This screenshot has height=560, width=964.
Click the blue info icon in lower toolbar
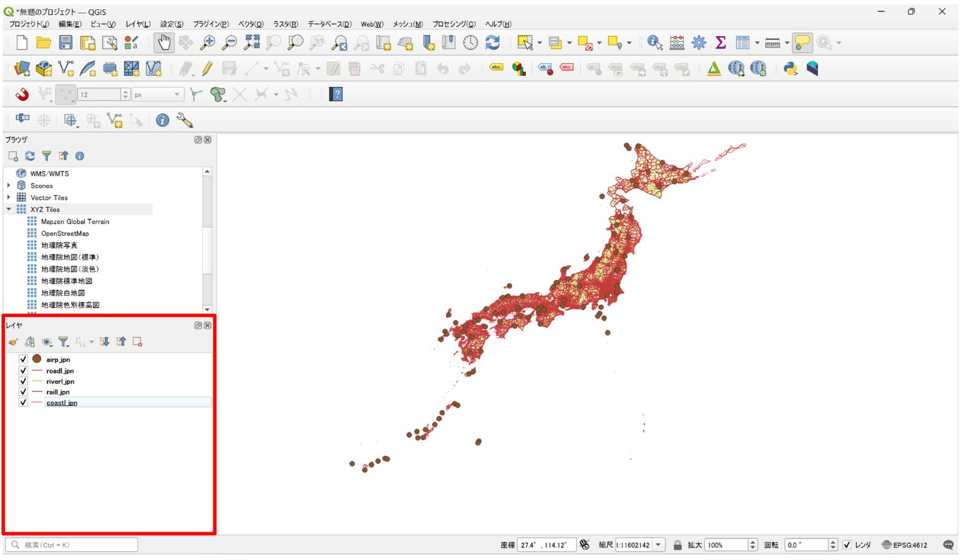[162, 120]
